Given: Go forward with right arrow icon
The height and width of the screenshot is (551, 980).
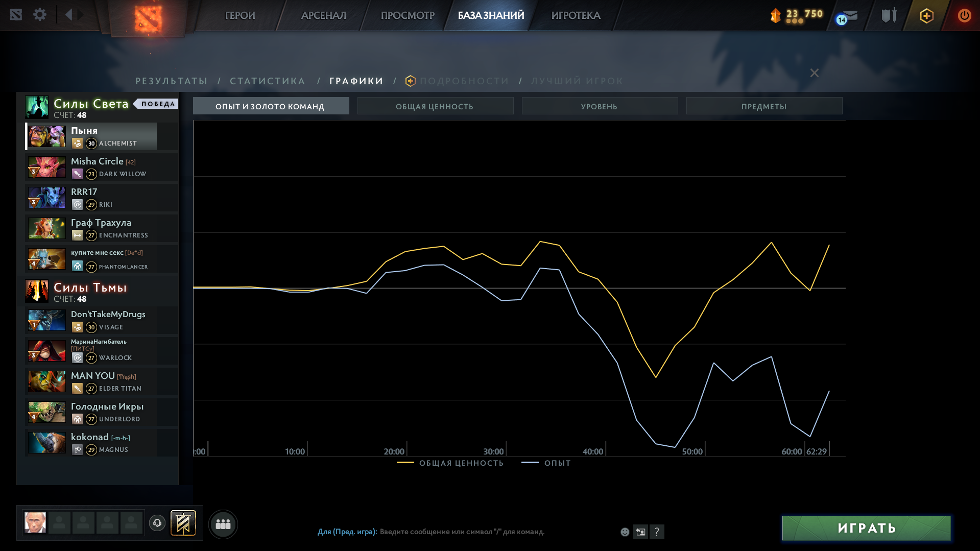Looking at the screenshot, I should click(x=81, y=15).
